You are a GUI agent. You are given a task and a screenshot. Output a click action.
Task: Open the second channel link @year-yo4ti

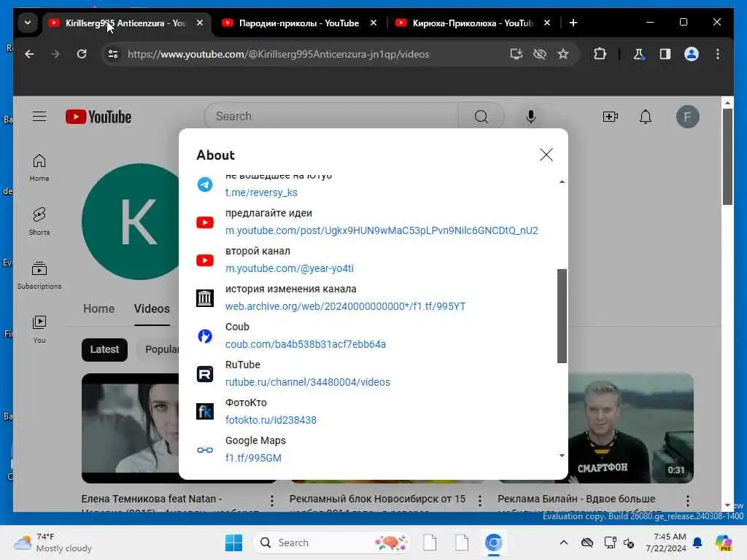pos(290,268)
